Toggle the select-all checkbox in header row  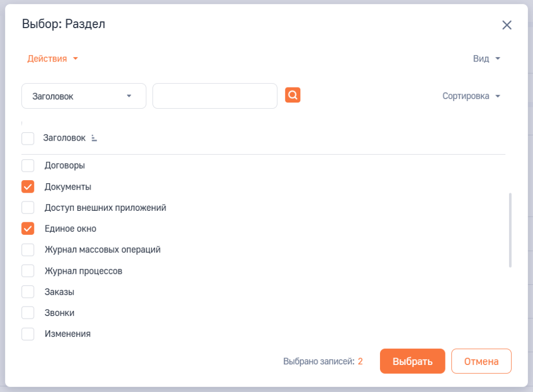click(28, 138)
